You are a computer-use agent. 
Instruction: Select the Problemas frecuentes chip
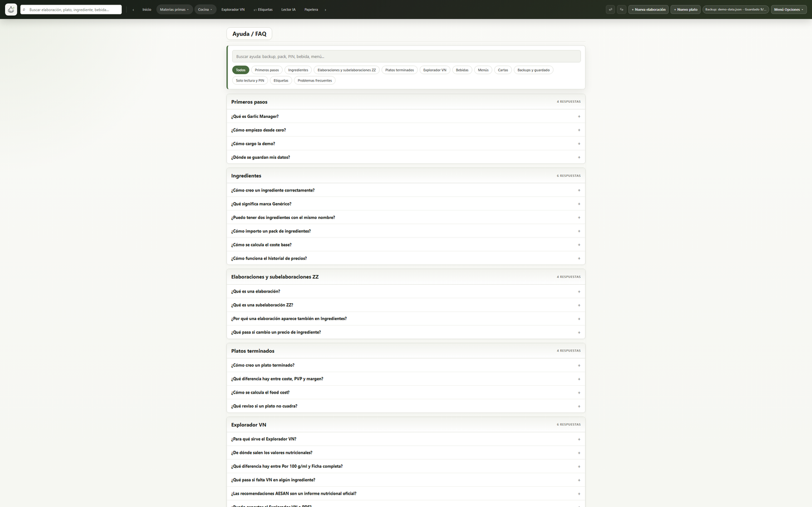click(315, 80)
